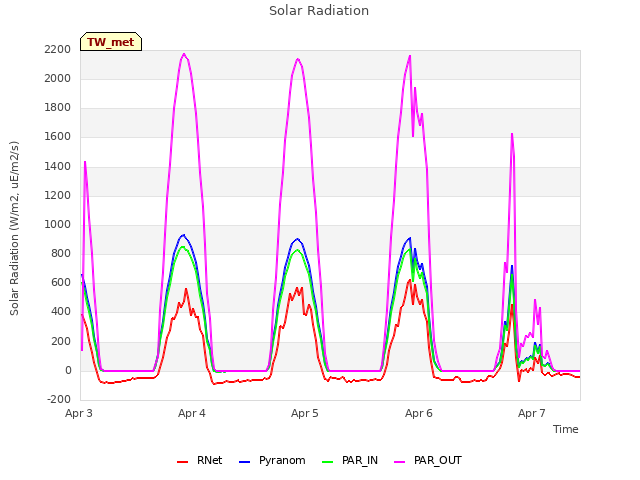Click the 1600 y-axis tick label
Image resolution: width=640 pixels, height=480 pixels.
(x=58, y=136)
